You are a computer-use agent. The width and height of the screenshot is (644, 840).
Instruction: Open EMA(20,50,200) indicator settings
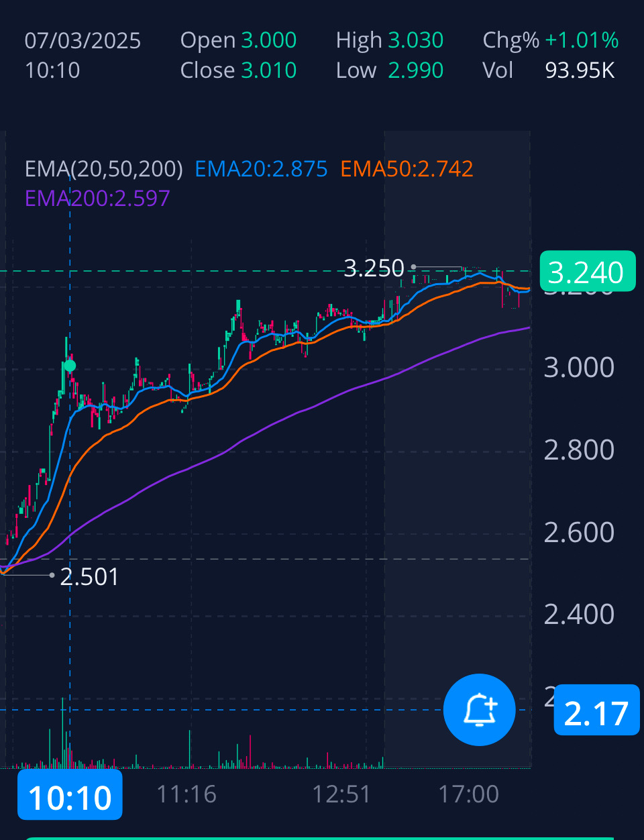(x=104, y=168)
